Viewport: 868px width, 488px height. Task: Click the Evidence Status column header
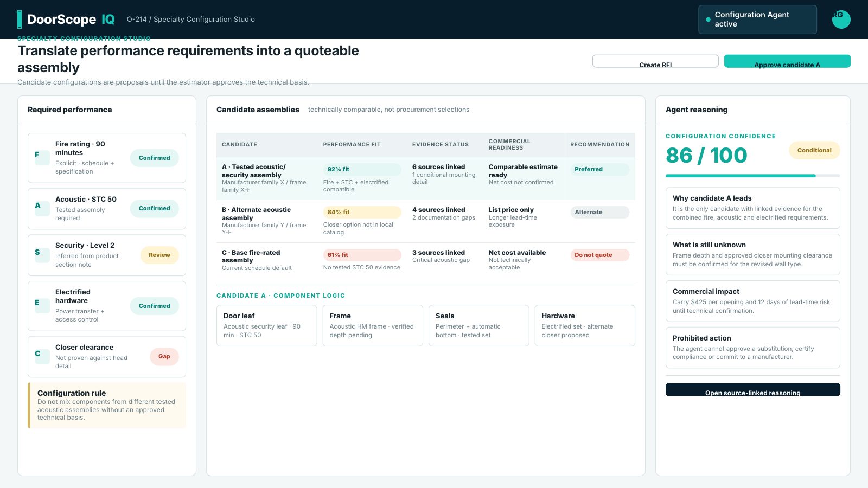click(x=441, y=145)
